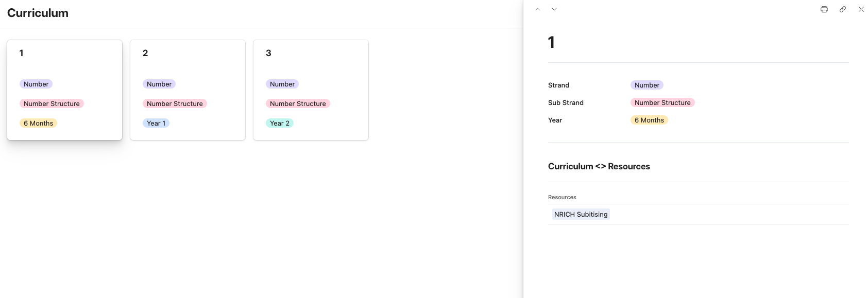Screen dimensions: 868x298
Task: Click record title 1 in detail panel
Action: [551, 42]
